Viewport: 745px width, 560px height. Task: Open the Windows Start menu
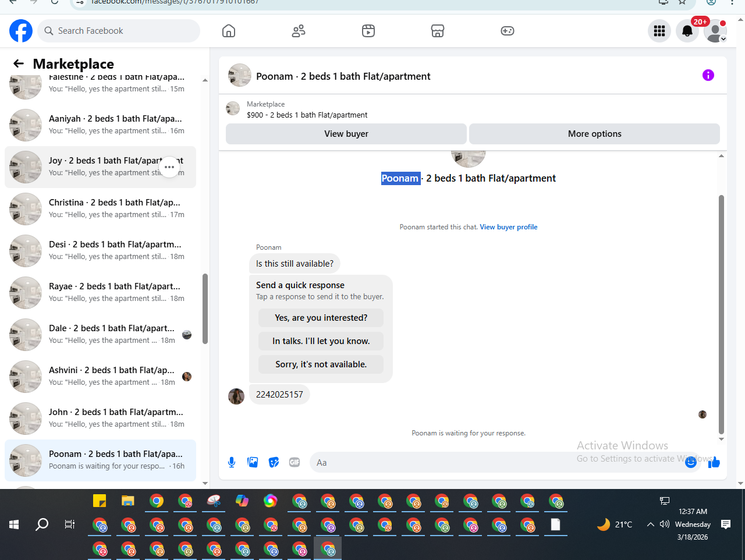pos(14,524)
